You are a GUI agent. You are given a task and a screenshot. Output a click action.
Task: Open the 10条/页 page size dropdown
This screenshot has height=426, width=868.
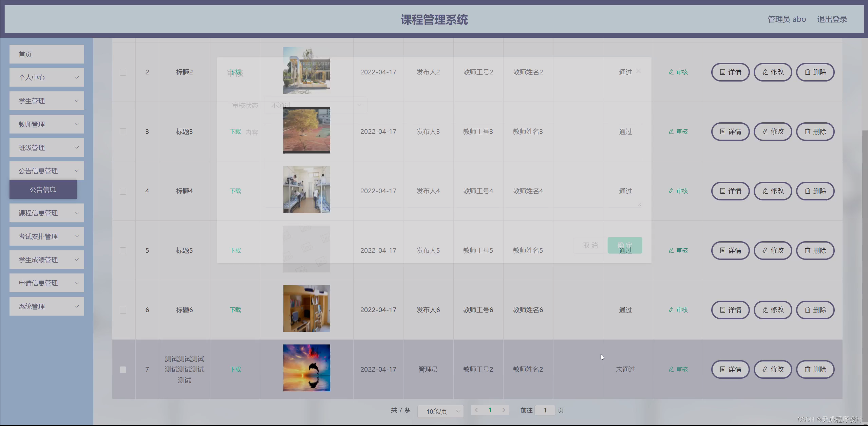pos(440,411)
